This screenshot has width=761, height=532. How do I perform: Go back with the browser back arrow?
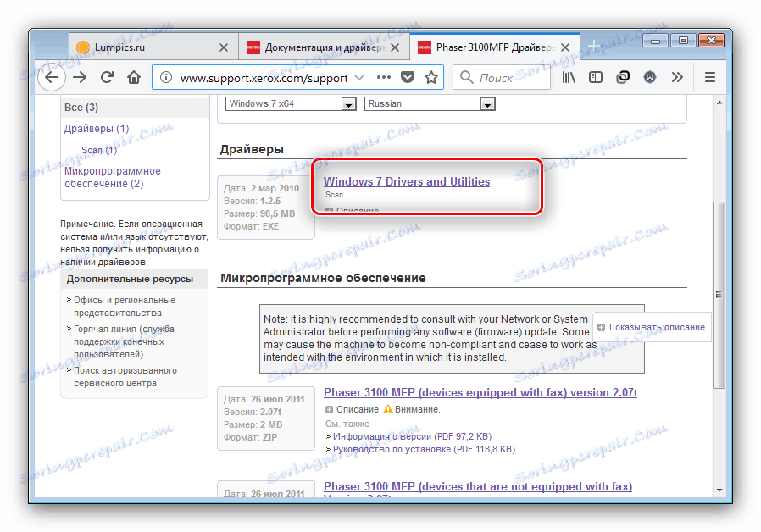click(x=52, y=77)
